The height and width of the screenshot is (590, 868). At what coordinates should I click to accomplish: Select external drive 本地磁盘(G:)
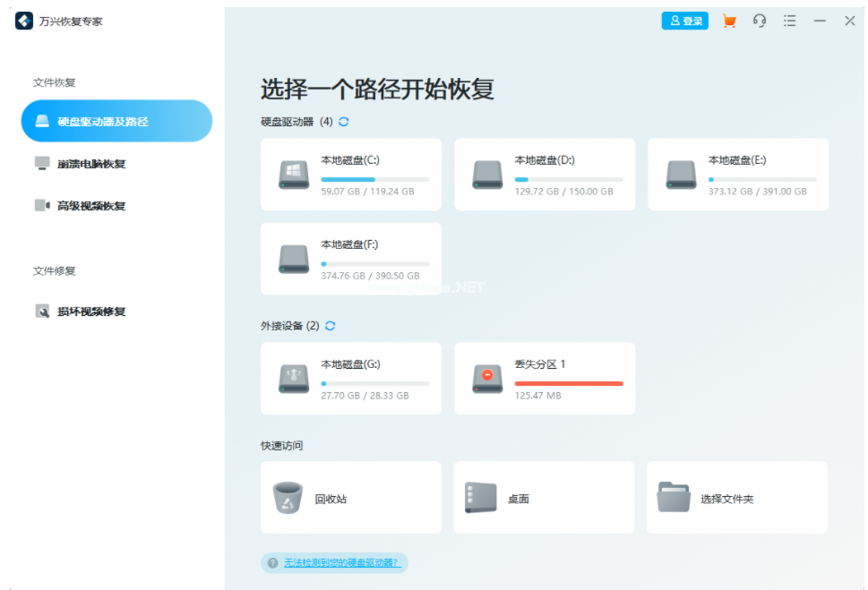(350, 378)
